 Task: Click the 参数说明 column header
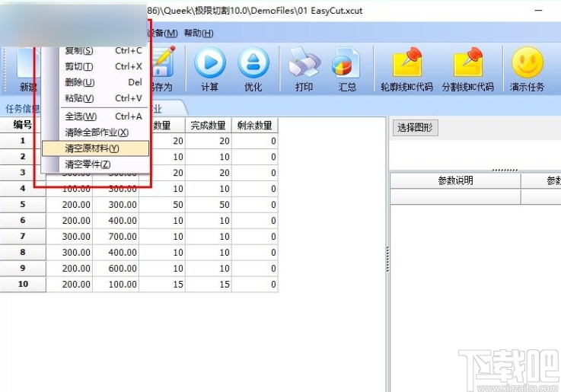tap(455, 180)
